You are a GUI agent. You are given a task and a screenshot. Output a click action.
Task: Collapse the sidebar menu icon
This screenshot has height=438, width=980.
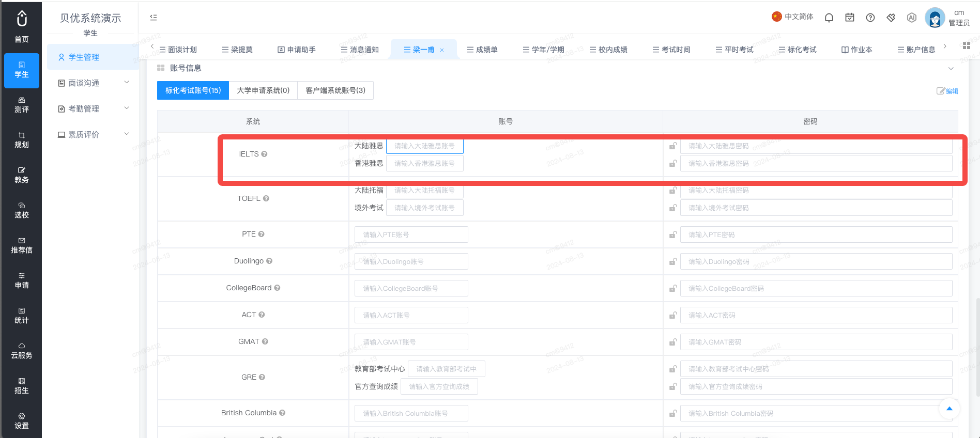coord(154,18)
